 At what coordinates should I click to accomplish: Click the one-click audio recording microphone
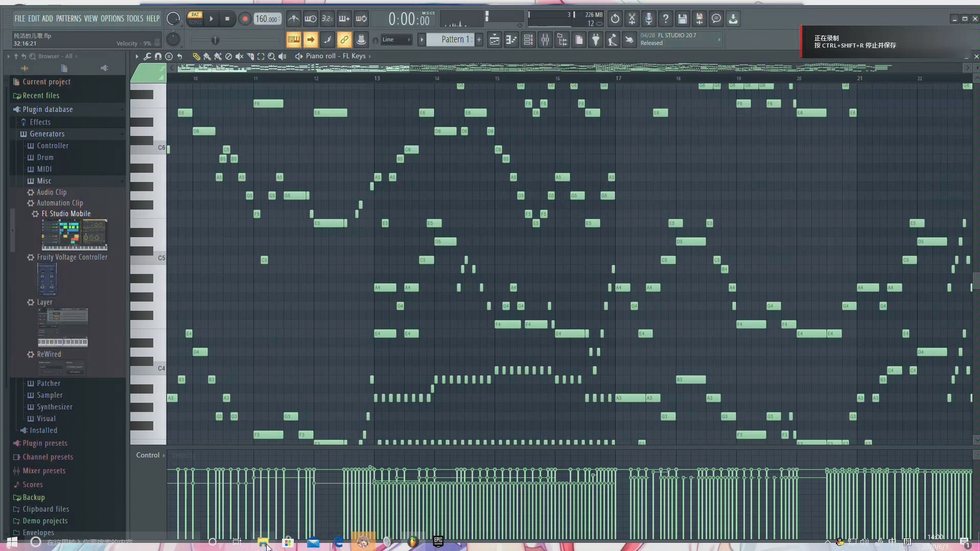tap(649, 19)
